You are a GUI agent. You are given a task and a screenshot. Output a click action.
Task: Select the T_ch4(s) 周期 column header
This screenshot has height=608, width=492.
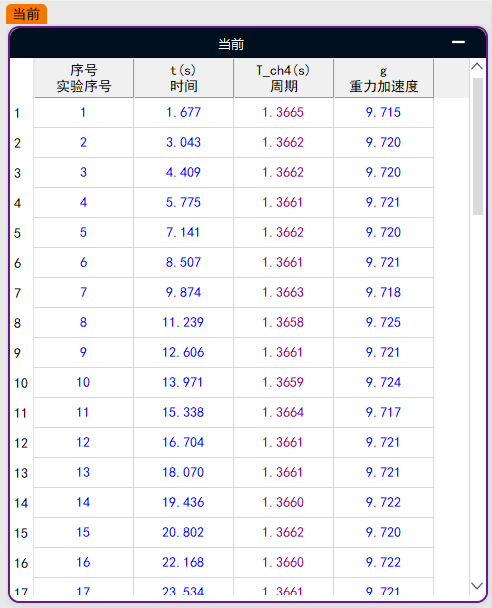[283, 78]
